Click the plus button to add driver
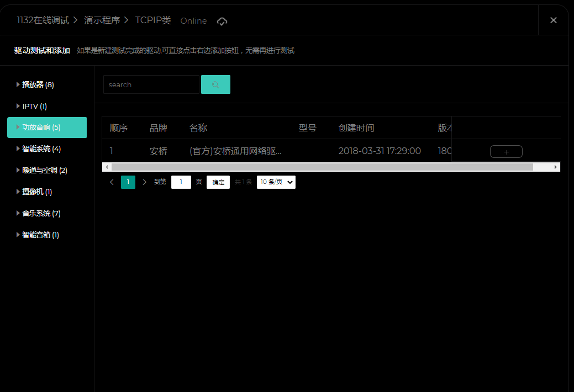This screenshot has height=392, width=574. 506,151
